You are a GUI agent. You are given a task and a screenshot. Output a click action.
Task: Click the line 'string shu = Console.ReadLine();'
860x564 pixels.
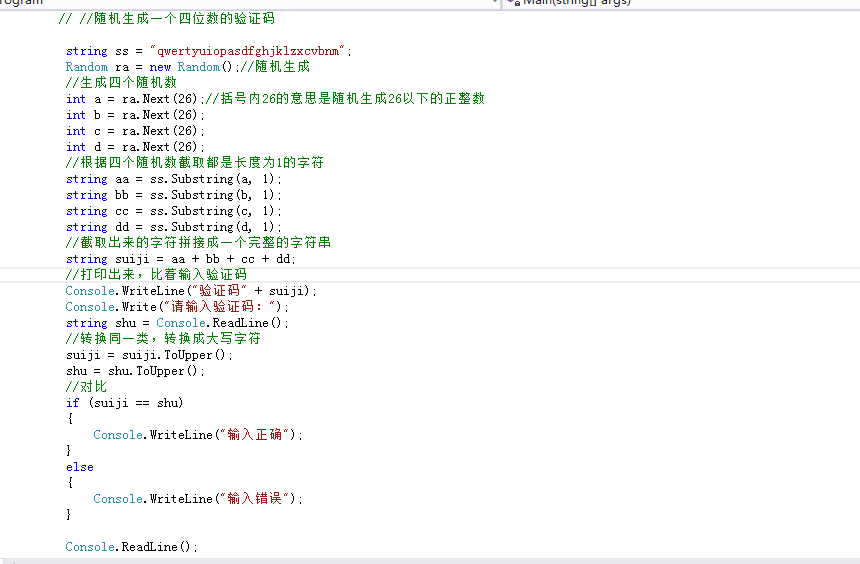(177, 323)
